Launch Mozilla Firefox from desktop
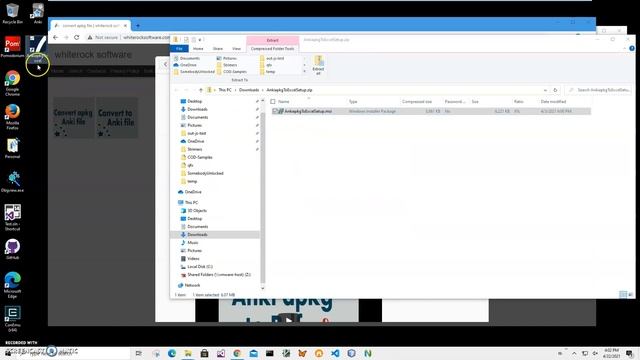 pos(12,116)
